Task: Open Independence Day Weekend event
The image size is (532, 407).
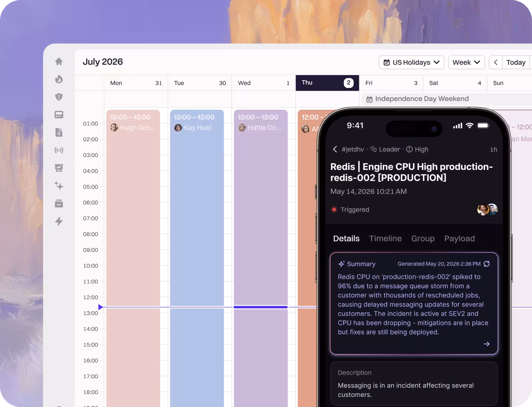Action: click(x=447, y=99)
